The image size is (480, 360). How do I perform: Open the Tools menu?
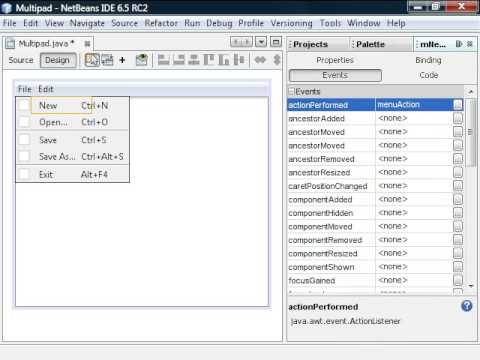tap(330, 23)
